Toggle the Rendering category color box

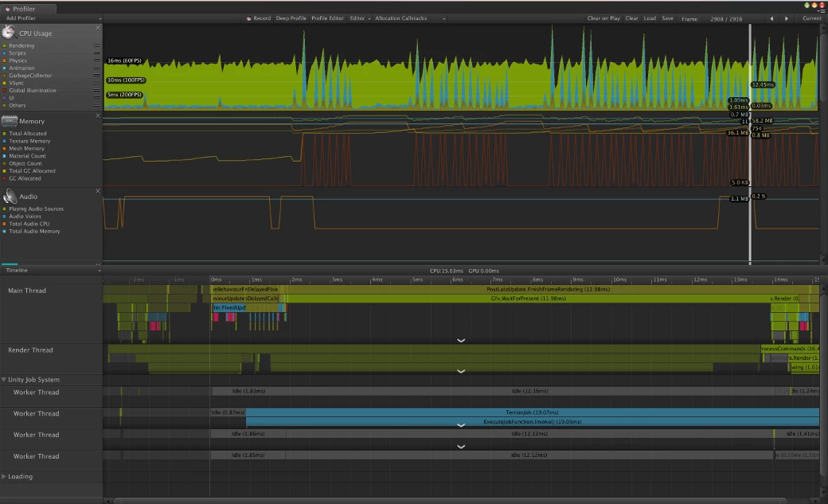[x=4, y=46]
